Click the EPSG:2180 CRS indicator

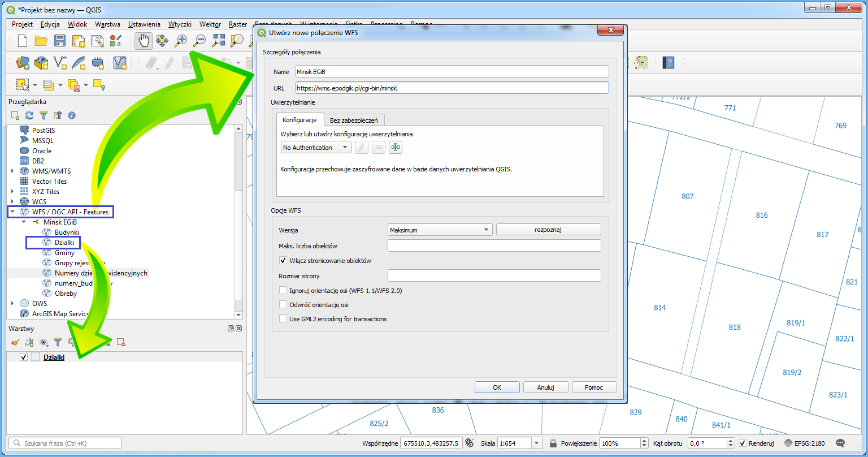805,443
